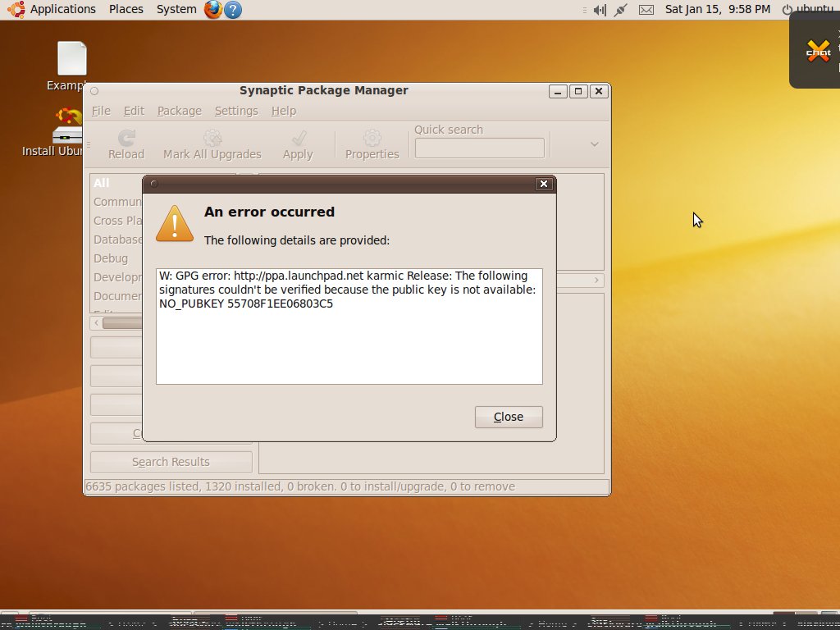Open the Help launcher question mark icon
Screen dimensions: 840x630
232,10
